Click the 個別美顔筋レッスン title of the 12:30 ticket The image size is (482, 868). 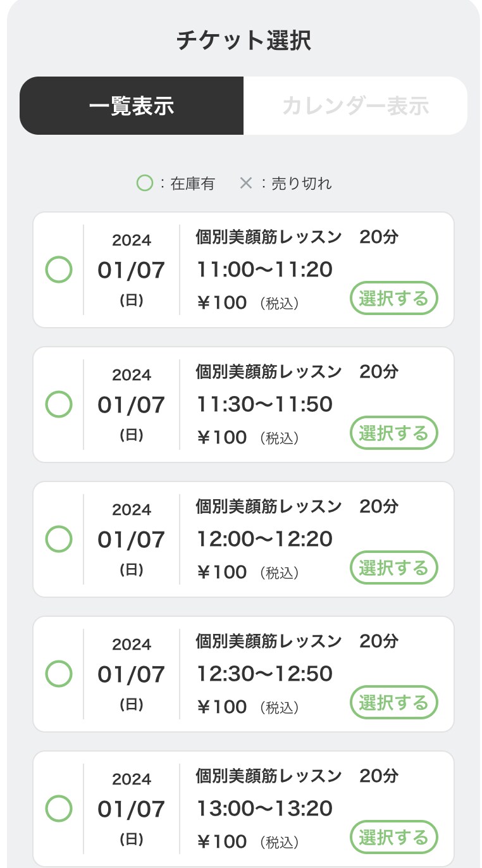(x=269, y=641)
